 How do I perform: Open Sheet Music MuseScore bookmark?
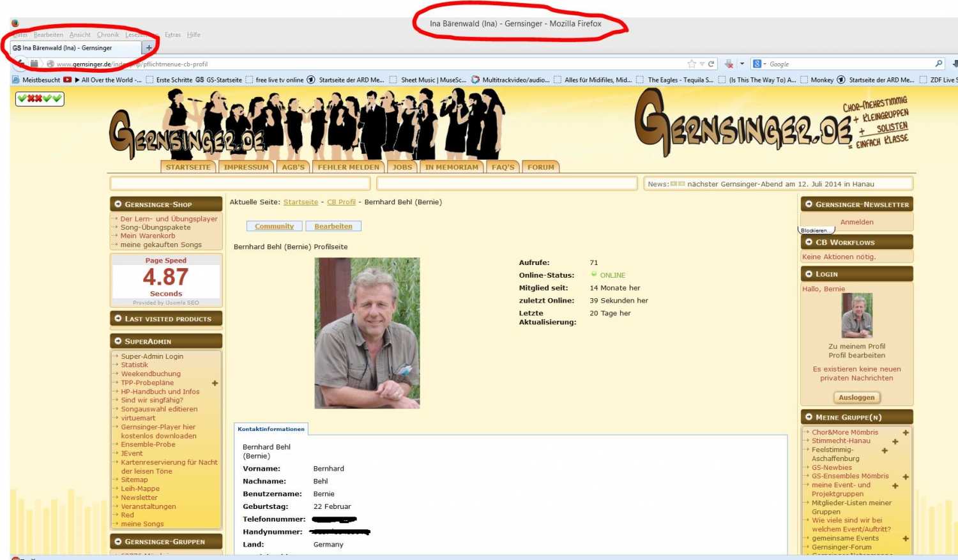pyautogui.click(x=428, y=80)
